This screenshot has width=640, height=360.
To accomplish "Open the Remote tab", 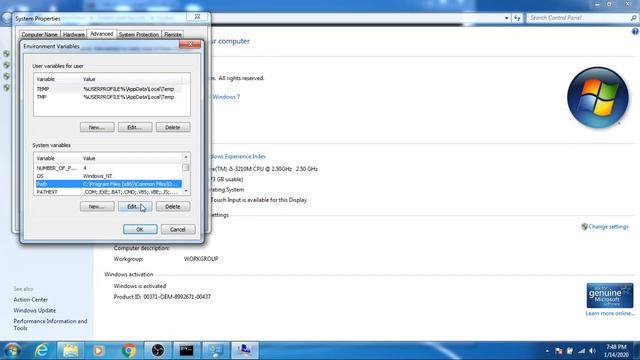I will coord(173,35).
